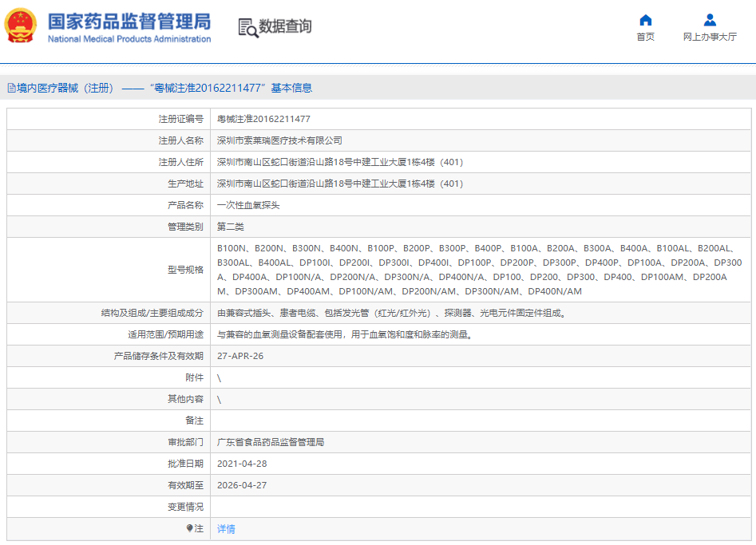This screenshot has width=756, height=545.
Task: Click approval department 广东省食品药品监督管理局
Action: (271, 442)
